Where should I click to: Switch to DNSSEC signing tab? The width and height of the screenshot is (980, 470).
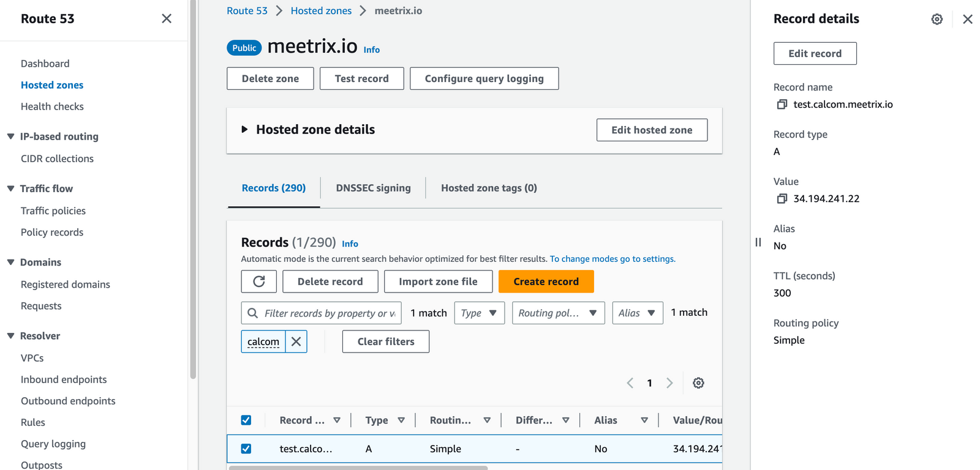point(373,188)
